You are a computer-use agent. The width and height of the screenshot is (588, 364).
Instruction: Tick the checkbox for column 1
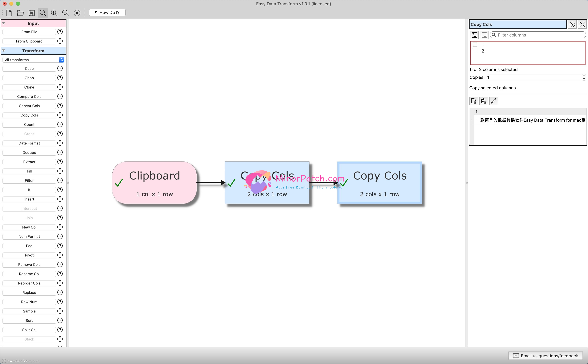(475, 44)
